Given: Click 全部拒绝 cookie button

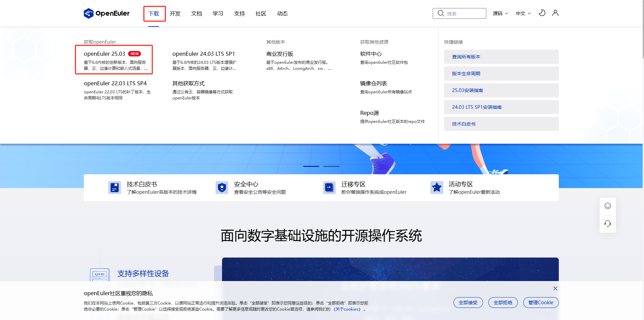Looking at the screenshot, I should [x=503, y=303].
